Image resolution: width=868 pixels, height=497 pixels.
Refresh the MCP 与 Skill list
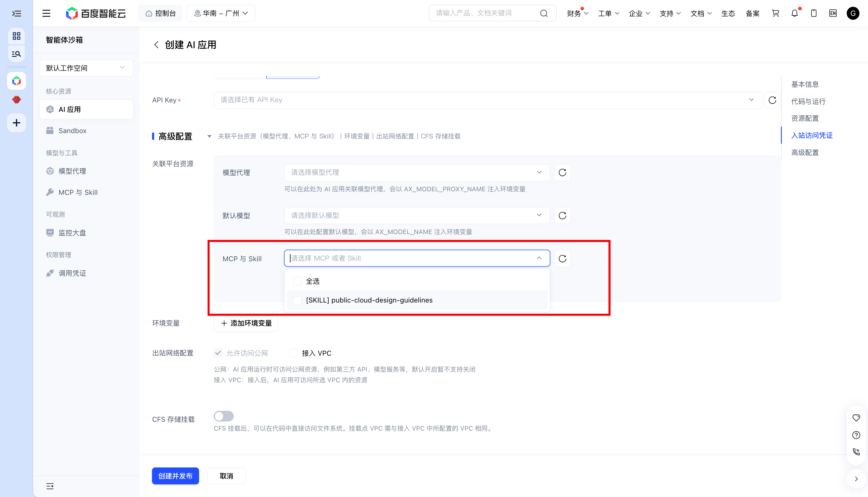562,259
